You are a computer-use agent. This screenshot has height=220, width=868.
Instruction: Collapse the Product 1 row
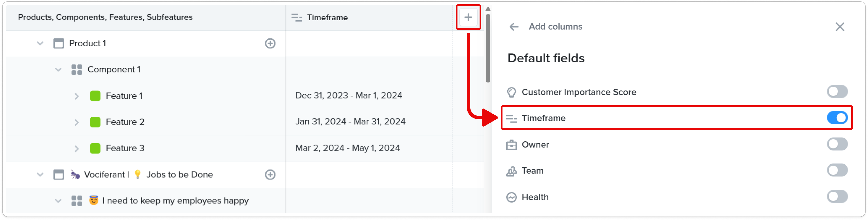coord(40,44)
